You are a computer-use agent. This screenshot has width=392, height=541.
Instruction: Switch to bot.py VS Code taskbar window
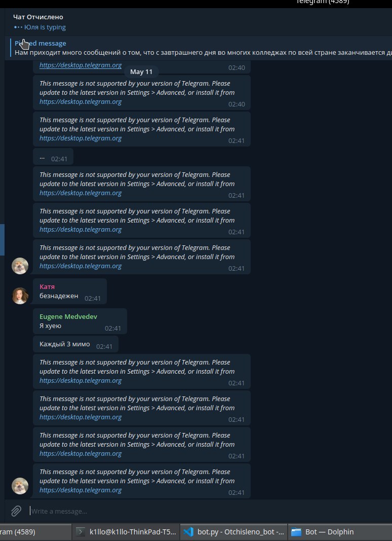click(234, 532)
